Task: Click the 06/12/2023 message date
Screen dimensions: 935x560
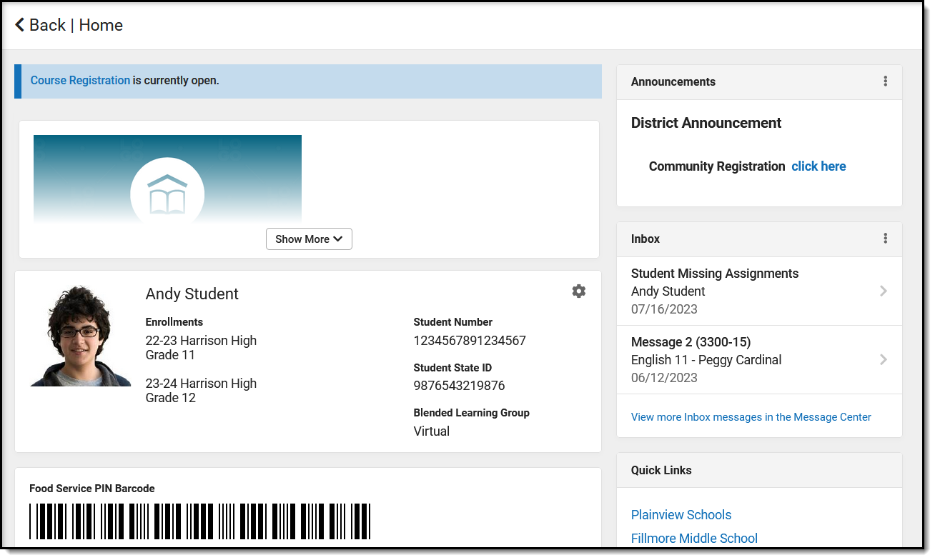Action: click(664, 378)
